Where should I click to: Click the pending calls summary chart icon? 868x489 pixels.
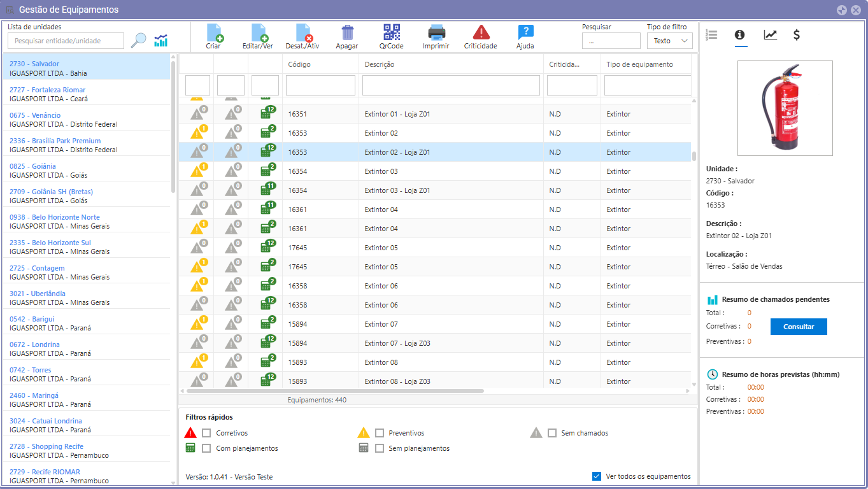[713, 299]
